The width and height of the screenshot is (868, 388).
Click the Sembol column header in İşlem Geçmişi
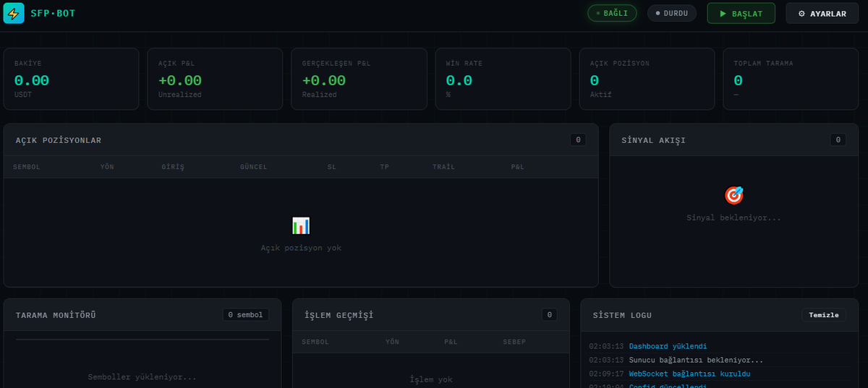[x=315, y=342]
